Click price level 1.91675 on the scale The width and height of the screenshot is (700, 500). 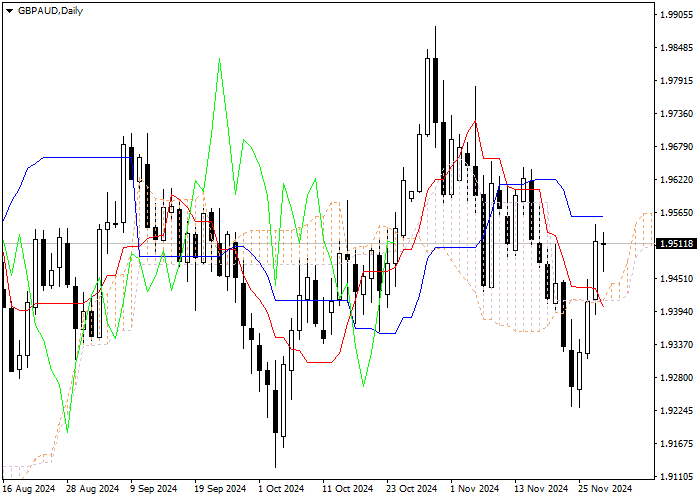(676, 444)
